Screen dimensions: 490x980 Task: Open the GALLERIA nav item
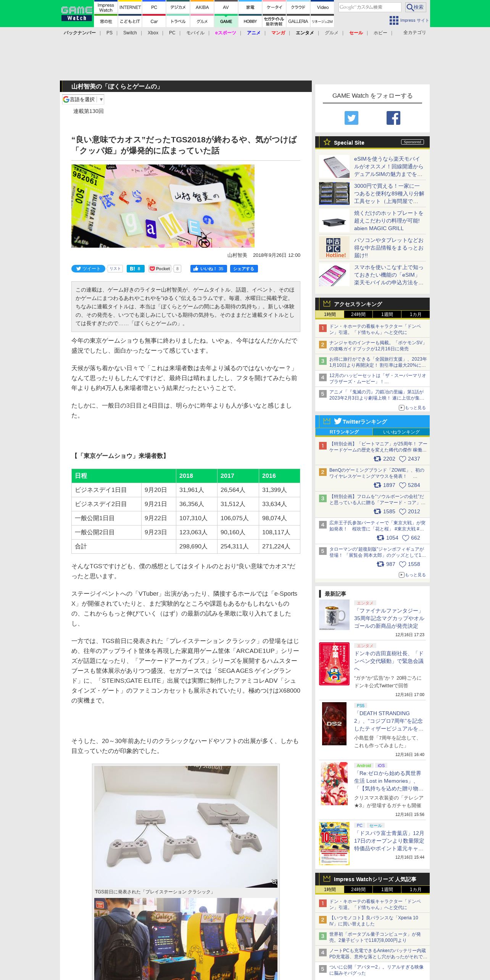298,21
